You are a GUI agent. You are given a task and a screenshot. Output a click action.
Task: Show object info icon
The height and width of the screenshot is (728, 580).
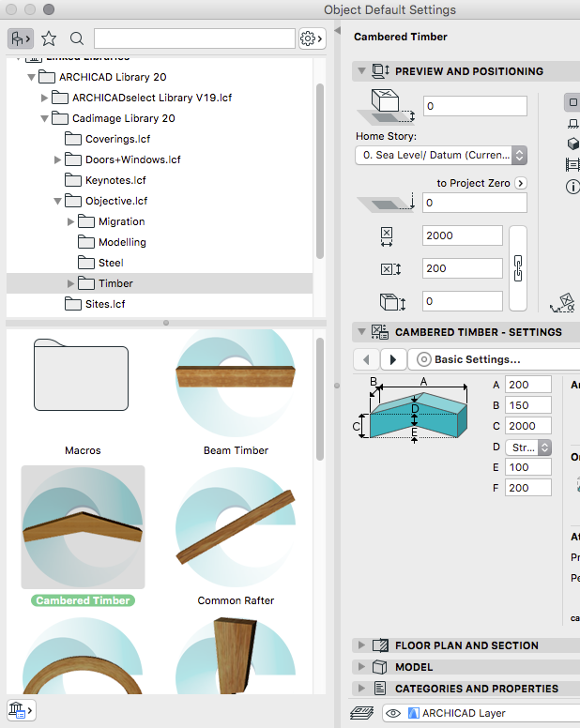[573, 187]
